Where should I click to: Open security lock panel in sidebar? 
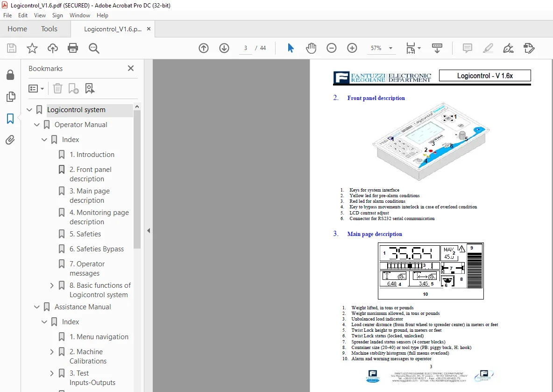click(10, 75)
